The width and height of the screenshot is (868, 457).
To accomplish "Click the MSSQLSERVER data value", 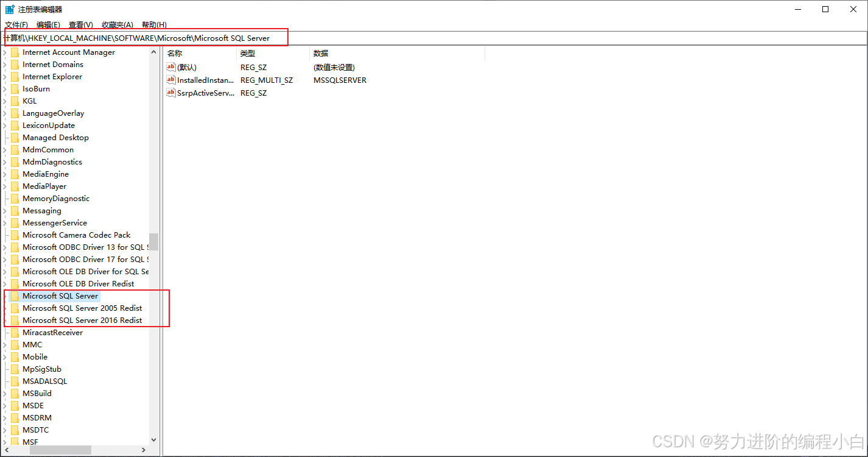I will point(340,80).
